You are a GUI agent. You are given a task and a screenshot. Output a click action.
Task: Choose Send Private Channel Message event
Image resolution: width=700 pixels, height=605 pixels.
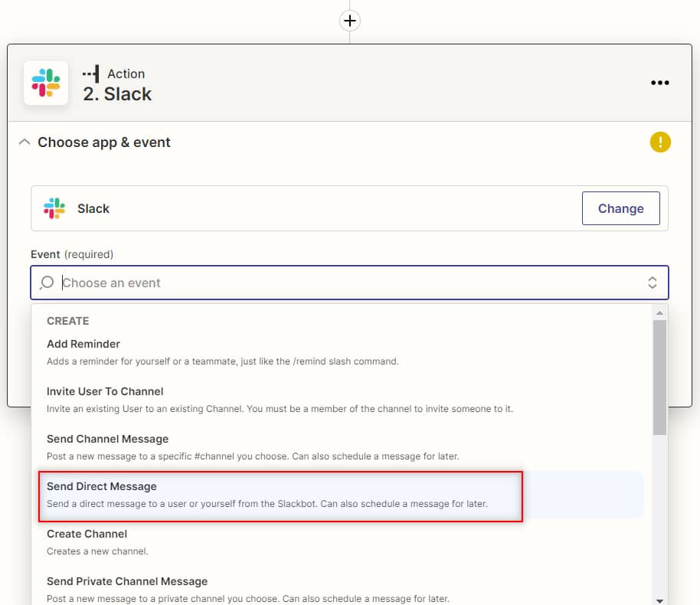point(127,581)
